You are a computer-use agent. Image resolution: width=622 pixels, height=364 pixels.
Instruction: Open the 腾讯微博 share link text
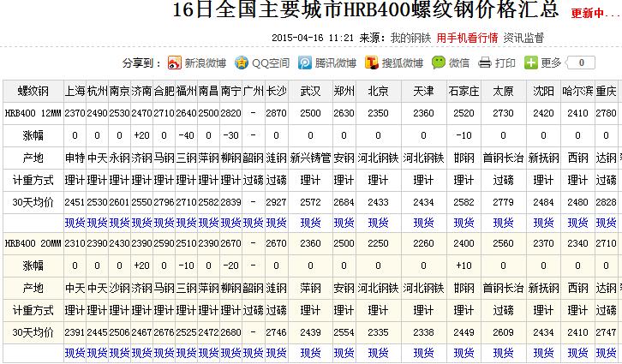point(336,63)
